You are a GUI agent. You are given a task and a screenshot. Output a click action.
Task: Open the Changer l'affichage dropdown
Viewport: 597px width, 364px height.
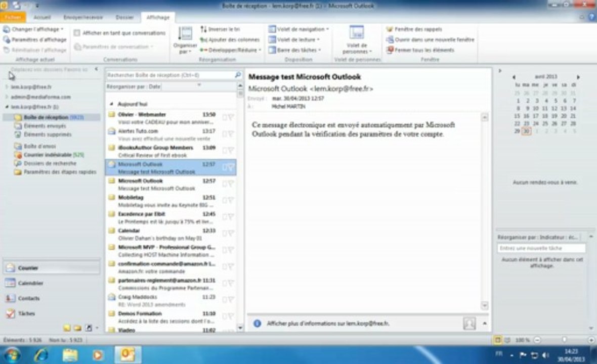click(33, 29)
